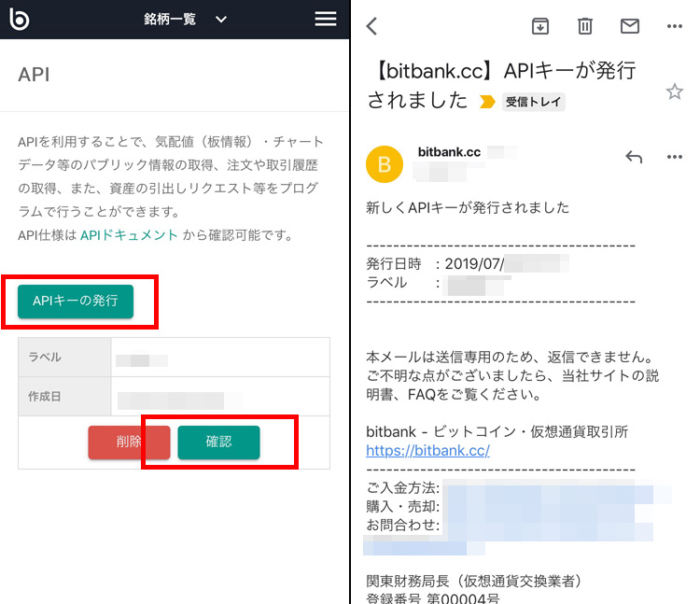This screenshot has width=700, height=604.
Task: Click the sender avatar B icon
Action: (385, 164)
